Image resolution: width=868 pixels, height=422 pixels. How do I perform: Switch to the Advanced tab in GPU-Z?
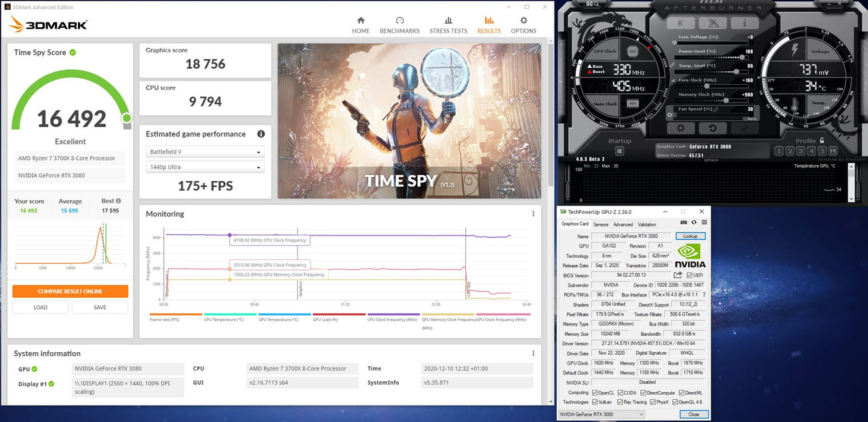(x=623, y=225)
